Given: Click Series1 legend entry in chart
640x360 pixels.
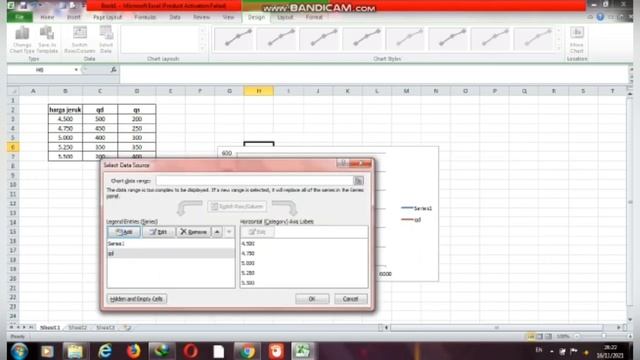Looking at the screenshot, I should pos(417,208).
